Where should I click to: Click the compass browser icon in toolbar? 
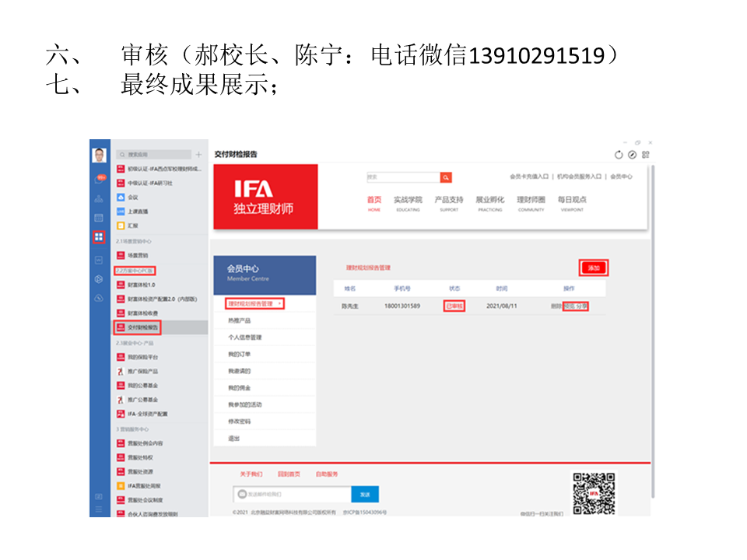632,155
